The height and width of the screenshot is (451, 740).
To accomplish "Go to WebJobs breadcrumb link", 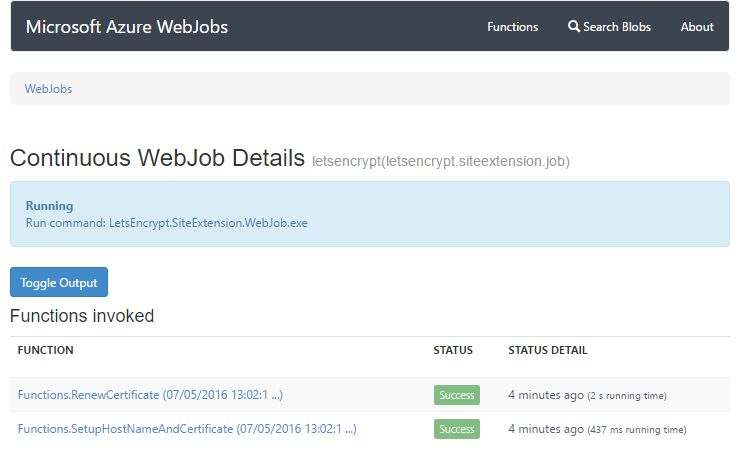I will [48, 89].
